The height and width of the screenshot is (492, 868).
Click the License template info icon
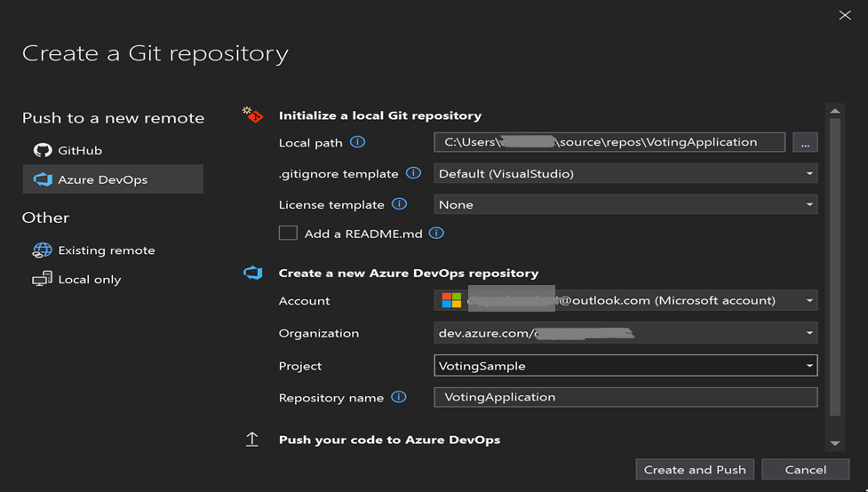point(400,204)
